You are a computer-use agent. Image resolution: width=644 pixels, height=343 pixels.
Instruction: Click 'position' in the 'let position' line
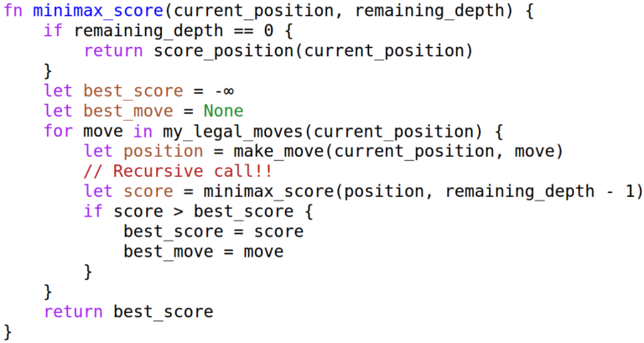pos(163,152)
